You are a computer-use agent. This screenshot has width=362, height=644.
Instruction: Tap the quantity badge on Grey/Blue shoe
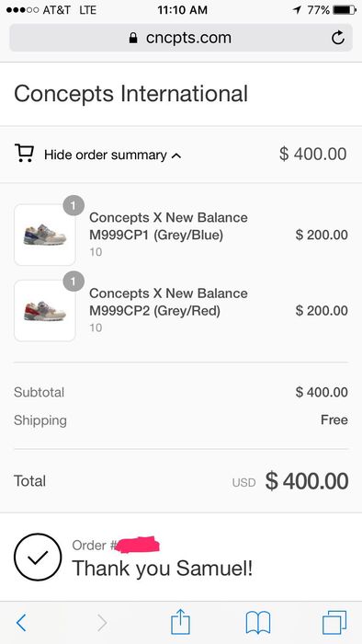tap(74, 206)
